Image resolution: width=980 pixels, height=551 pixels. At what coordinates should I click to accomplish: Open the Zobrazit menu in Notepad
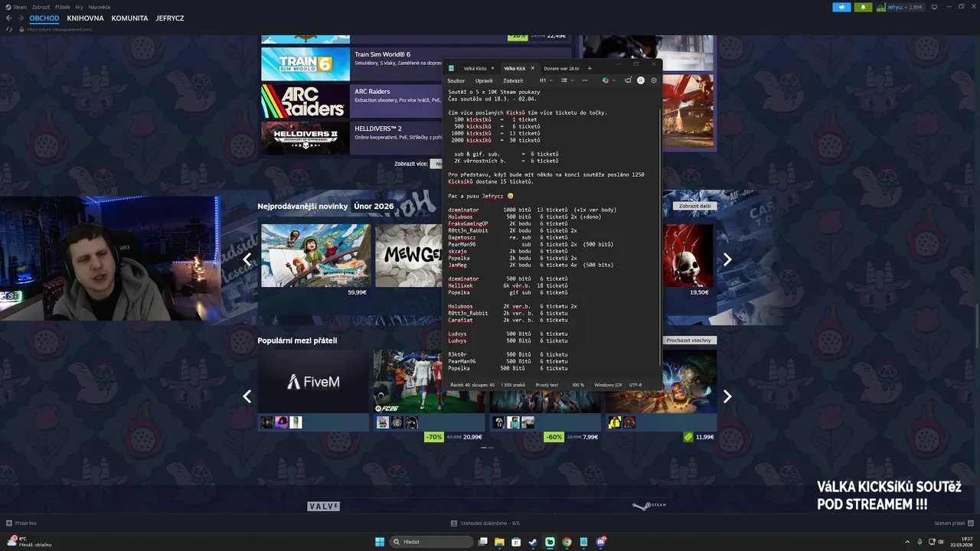(x=513, y=80)
